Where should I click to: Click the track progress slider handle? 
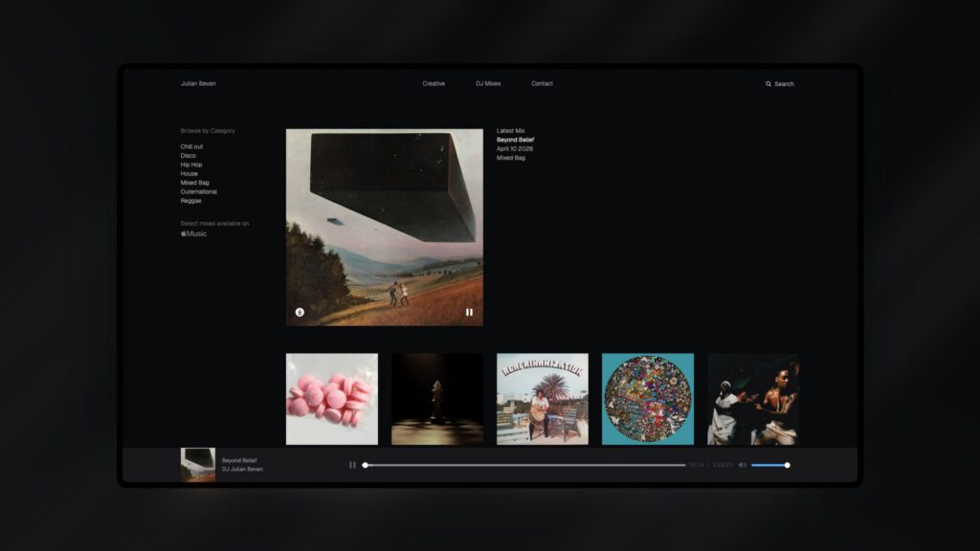[365, 465]
